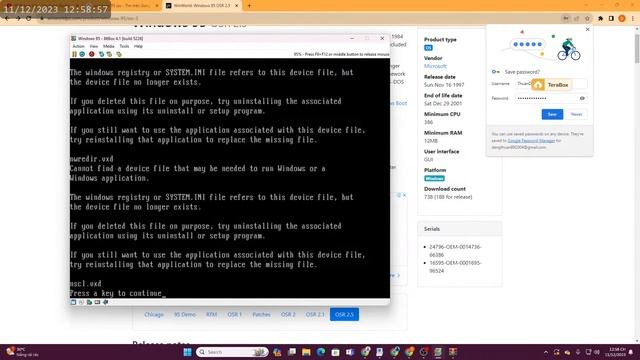Open the View menu in 86Box
This screenshot has width=640, height=360.
[x=94, y=47]
